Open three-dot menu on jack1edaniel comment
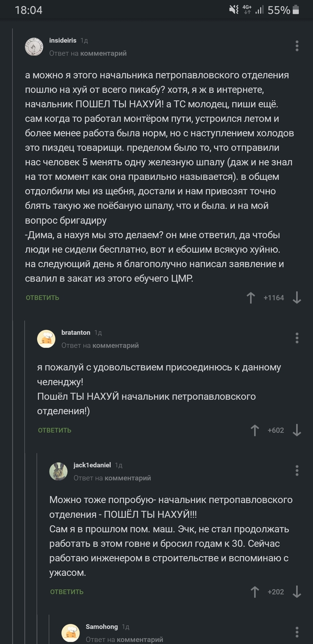Screen dimensions: 313x644 click(297, 470)
